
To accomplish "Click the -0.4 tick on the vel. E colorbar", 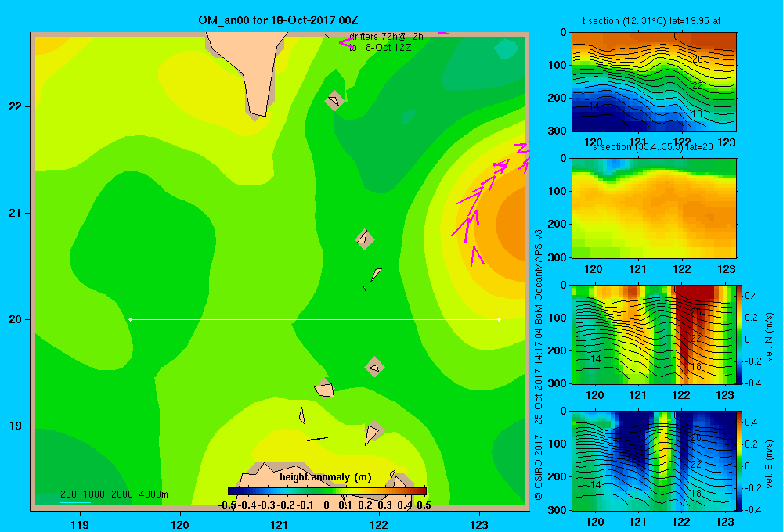I will 752,509.
